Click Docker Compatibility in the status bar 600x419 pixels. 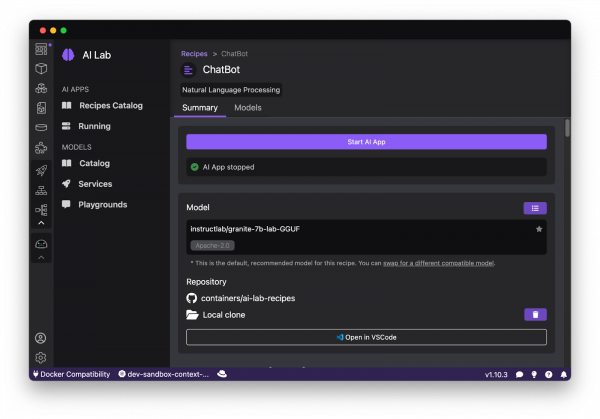tap(71, 374)
